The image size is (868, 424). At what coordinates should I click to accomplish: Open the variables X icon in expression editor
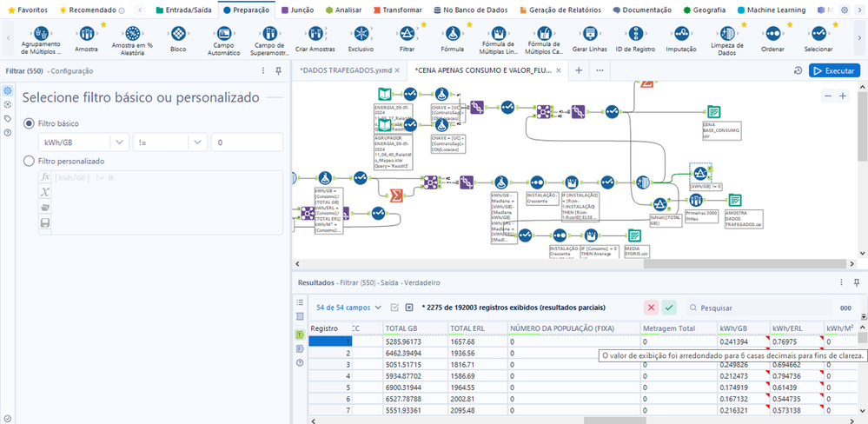click(x=45, y=192)
